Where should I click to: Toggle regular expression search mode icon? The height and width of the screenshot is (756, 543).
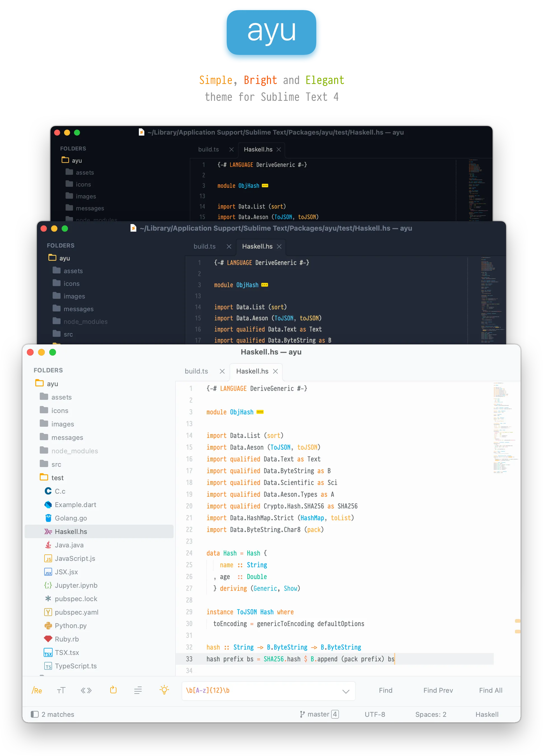pos(37,690)
